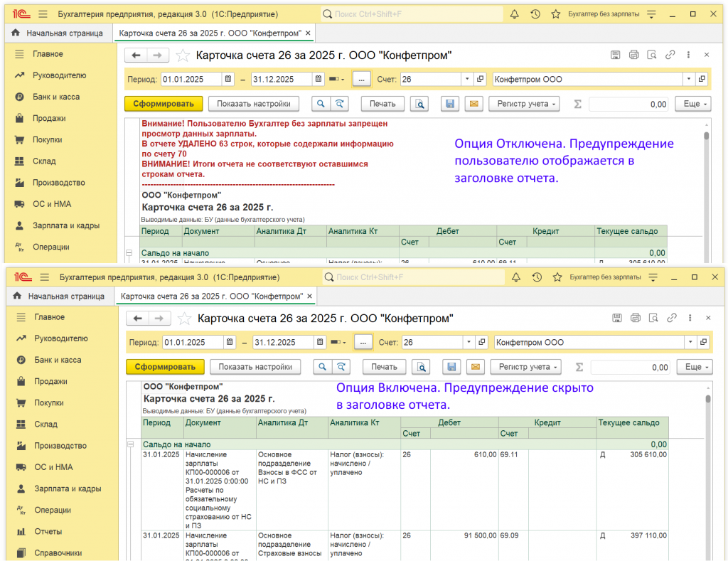This screenshot has height=561, width=728.
Task: Click the magnifier find icon in the lower window's toolbar
Action: pyautogui.click(x=323, y=367)
